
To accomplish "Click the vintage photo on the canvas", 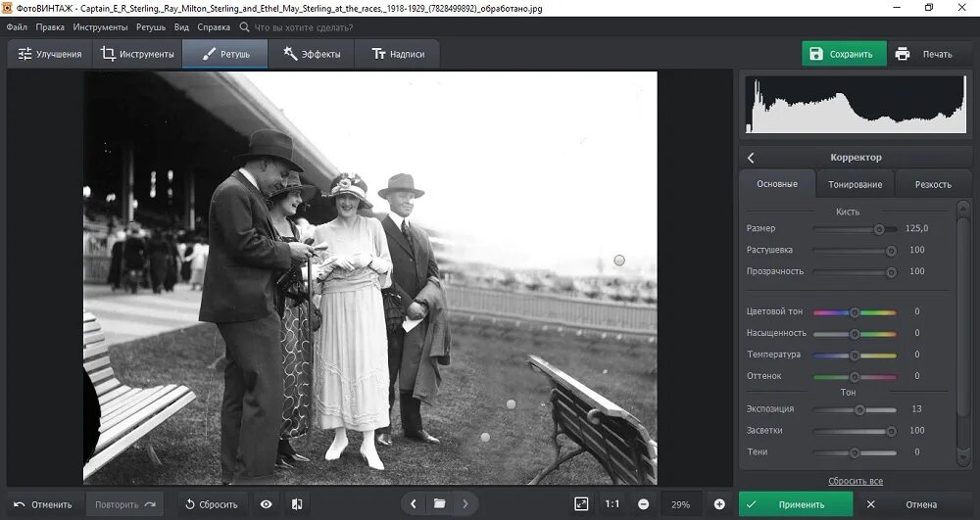I will [x=370, y=278].
